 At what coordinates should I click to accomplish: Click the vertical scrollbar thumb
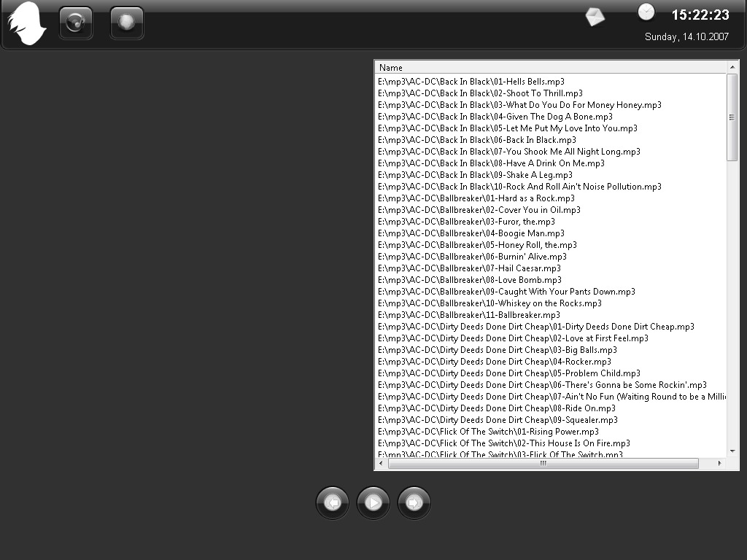(x=732, y=117)
